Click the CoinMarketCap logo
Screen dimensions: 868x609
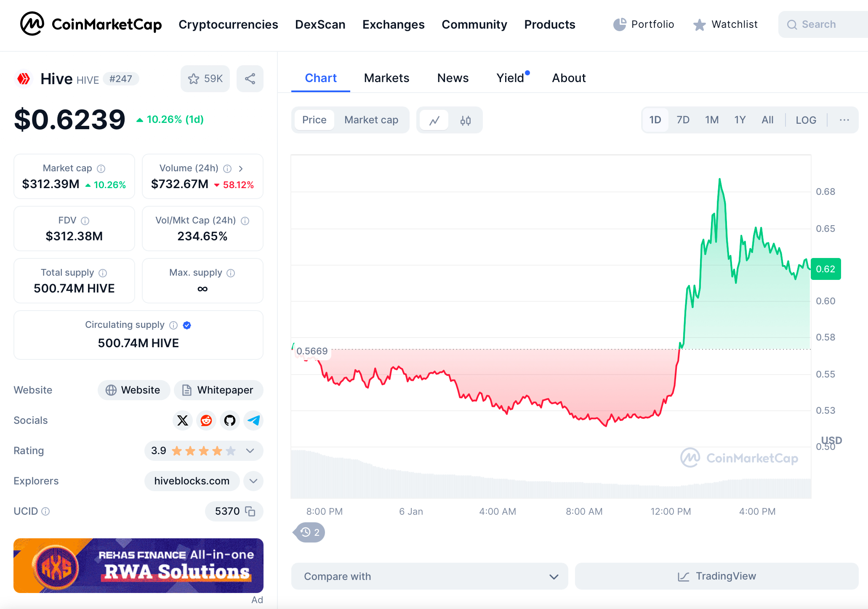pos(91,24)
